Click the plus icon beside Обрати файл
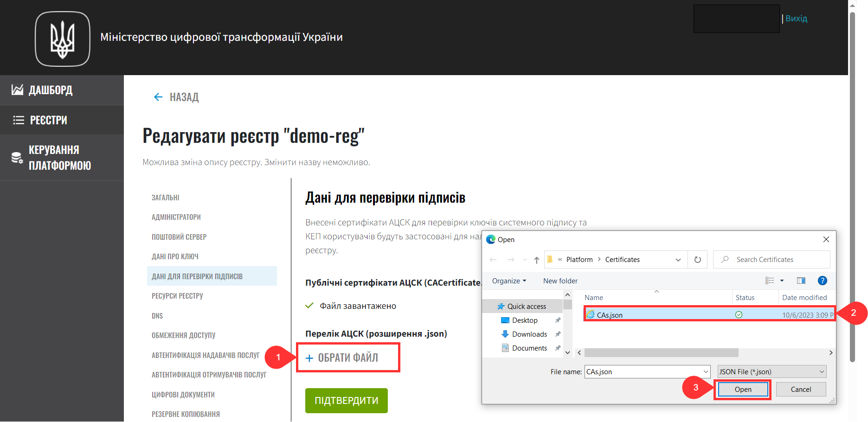This screenshot has width=868, height=422. 309,358
